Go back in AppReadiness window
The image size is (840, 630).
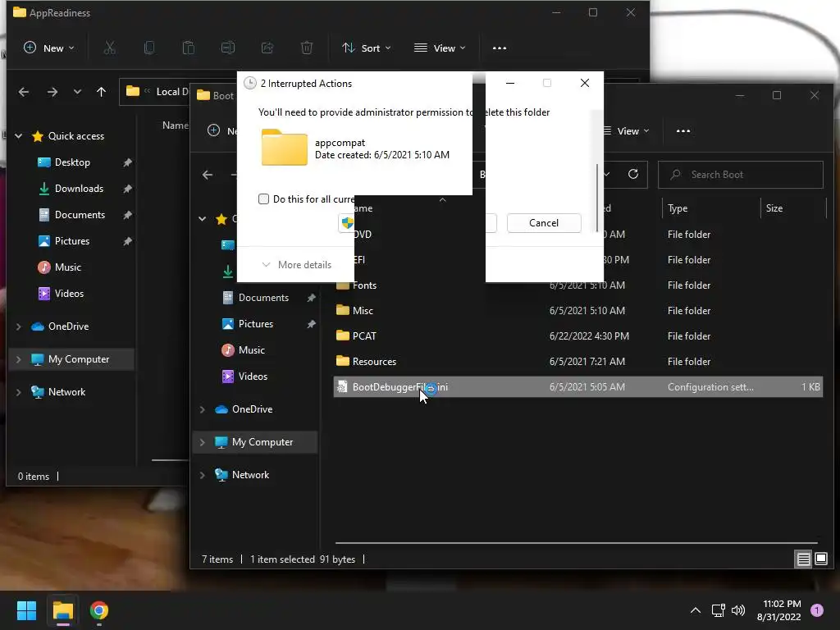(x=24, y=92)
